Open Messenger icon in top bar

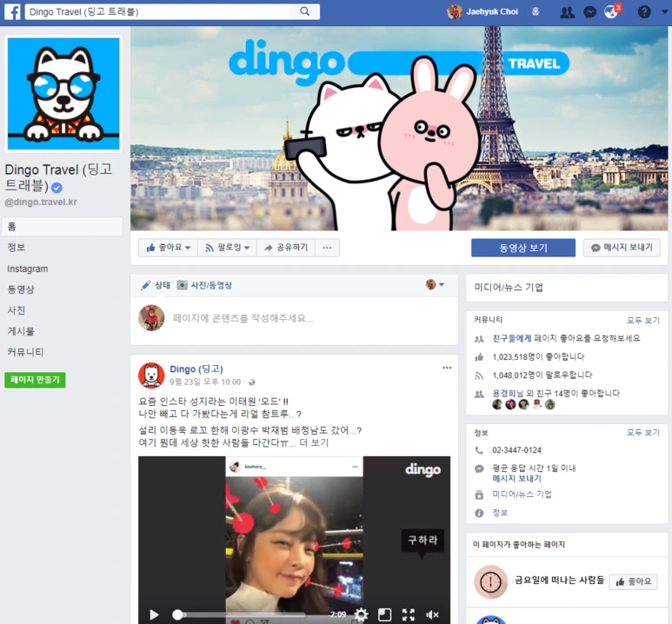[x=590, y=12]
